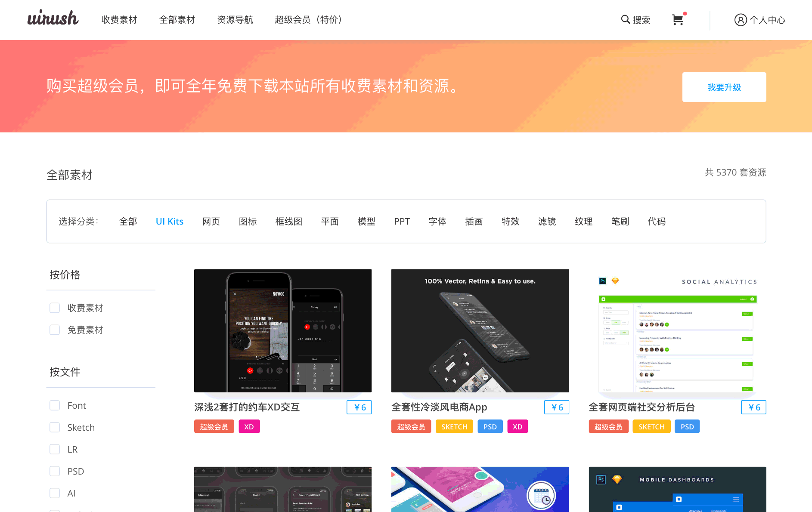812x512 pixels.
Task: Click the 共 5370 套资源 count text
Action: point(735,173)
